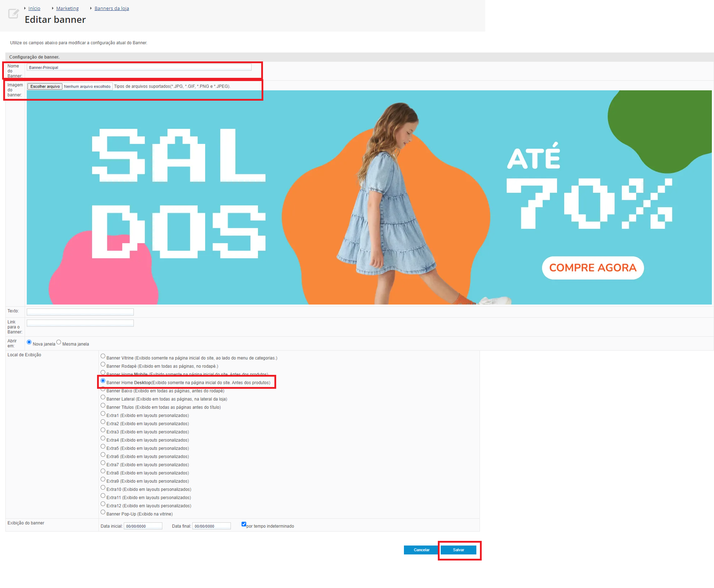The width and height of the screenshot is (714, 588).
Task: Choose Banner Rodapé display location
Action: 103,365
